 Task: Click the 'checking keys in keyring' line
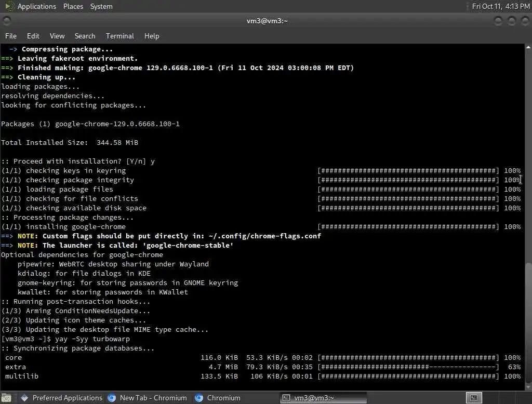[63, 171]
